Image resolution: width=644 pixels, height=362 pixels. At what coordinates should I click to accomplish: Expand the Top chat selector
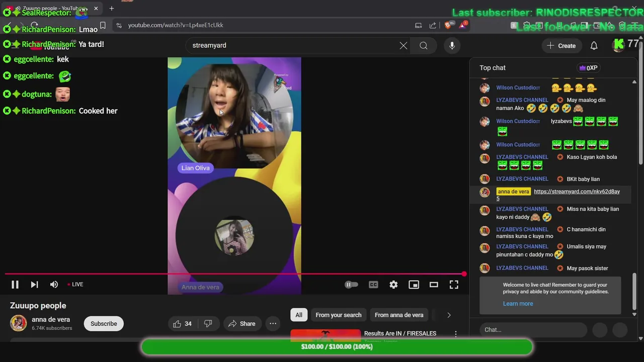pyautogui.click(x=493, y=68)
